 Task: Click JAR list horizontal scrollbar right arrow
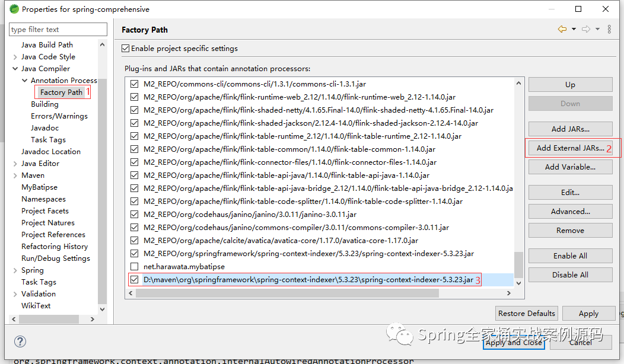point(508,293)
